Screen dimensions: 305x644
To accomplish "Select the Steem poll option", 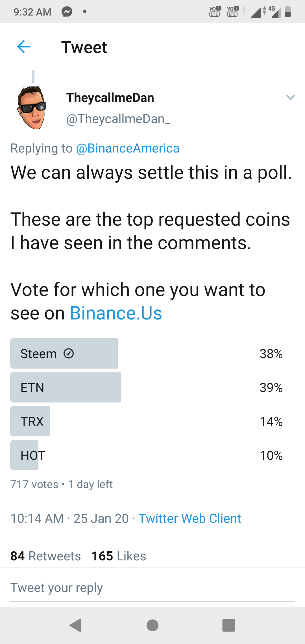I will (x=152, y=353).
